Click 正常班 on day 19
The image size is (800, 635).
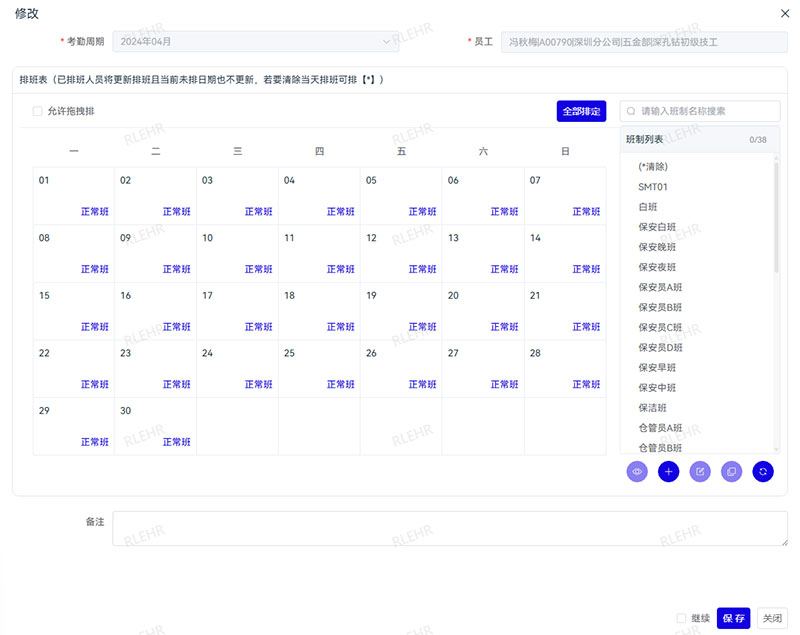pos(422,326)
